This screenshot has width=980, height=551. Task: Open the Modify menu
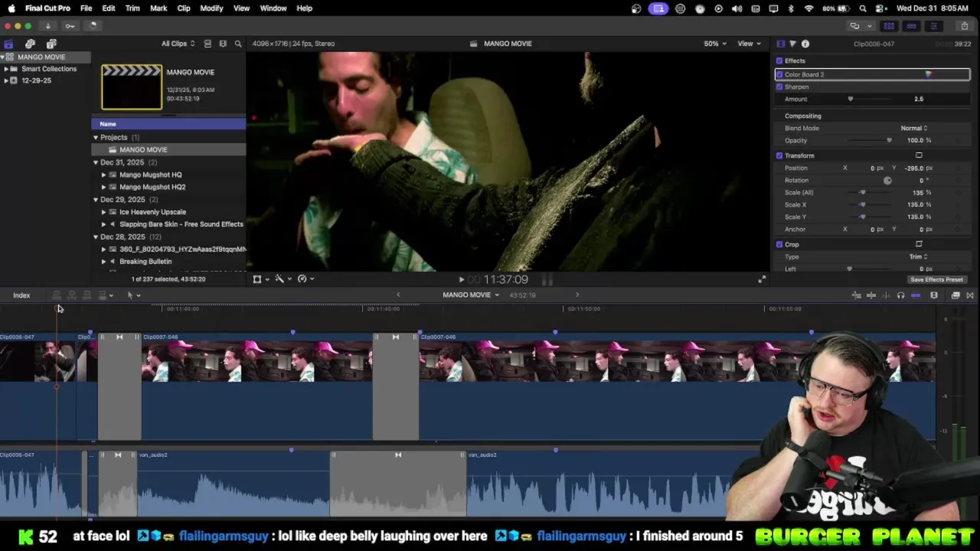coord(211,8)
